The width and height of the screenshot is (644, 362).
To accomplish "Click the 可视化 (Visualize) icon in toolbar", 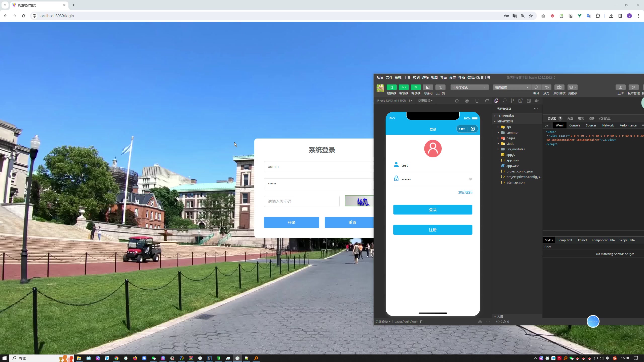I will pyautogui.click(x=428, y=87).
